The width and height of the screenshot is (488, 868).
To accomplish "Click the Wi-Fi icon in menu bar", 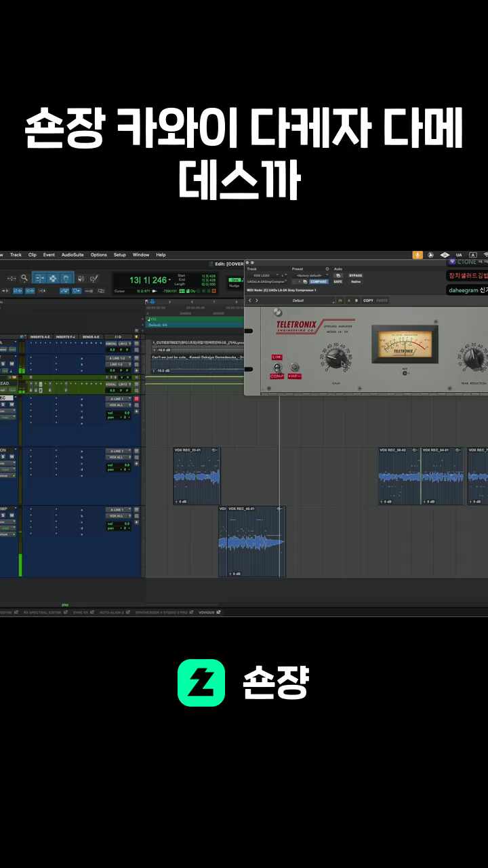I will pyautogui.click(x=485, y=255).
